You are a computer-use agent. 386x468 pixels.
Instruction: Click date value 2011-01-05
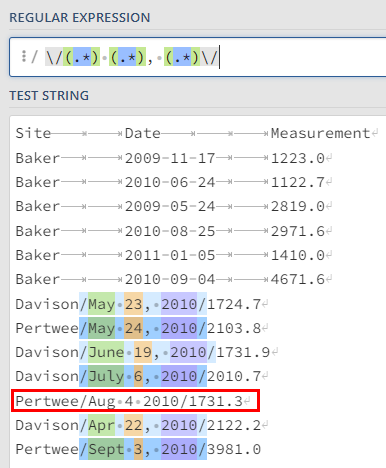click(170, 255)
